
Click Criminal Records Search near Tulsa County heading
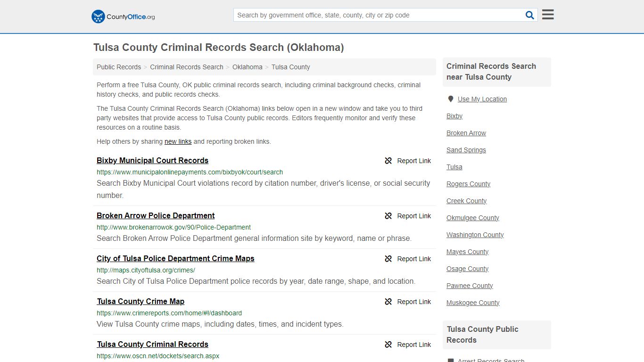click(x=491, y=72)
